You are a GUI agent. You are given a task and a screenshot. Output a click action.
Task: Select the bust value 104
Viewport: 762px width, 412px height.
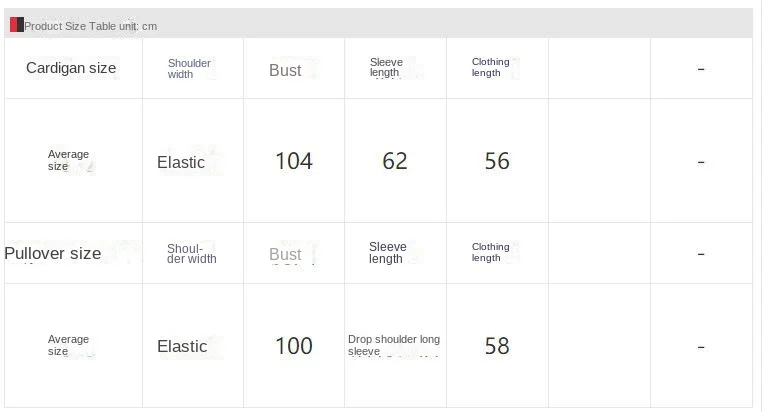294,161
